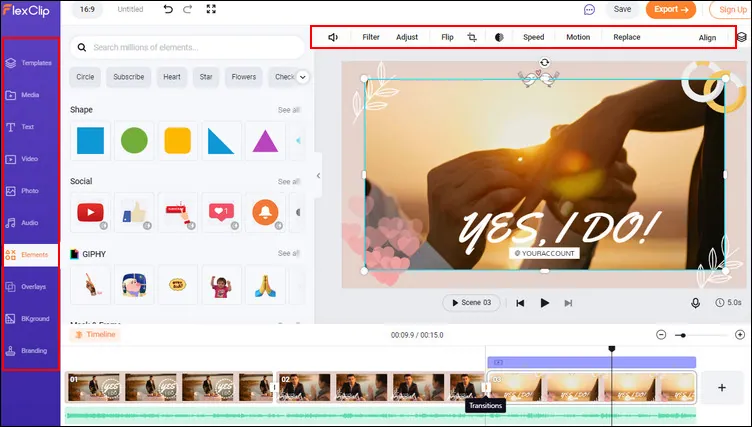Enter fullscreen with the expand icon
This screenshot has width=752, height=427.
click(211, 9)
